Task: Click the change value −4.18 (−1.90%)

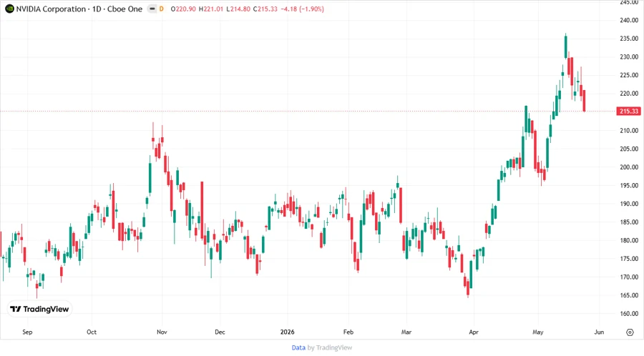Action: pos(302,9)
